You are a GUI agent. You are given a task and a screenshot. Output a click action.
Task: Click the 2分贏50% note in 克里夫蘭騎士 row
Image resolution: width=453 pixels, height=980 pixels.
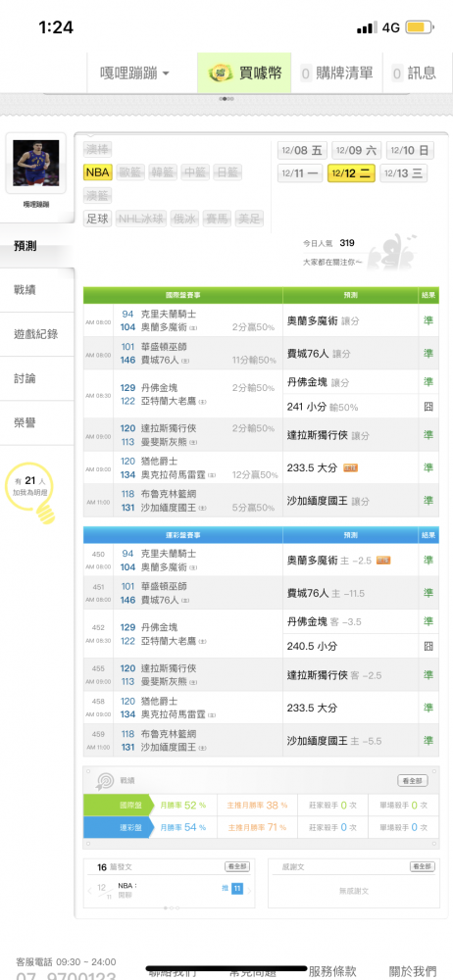(253, 327)
